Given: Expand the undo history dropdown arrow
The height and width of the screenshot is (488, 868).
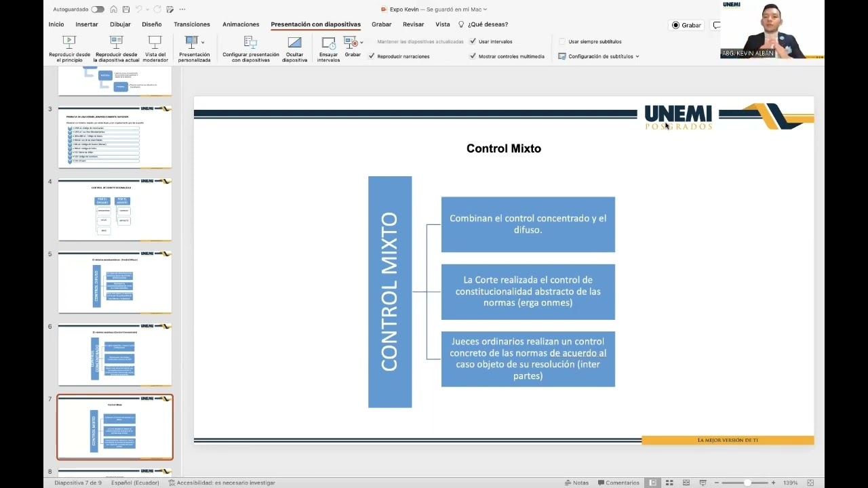Looking at the screenshot, I should [147, 9].
